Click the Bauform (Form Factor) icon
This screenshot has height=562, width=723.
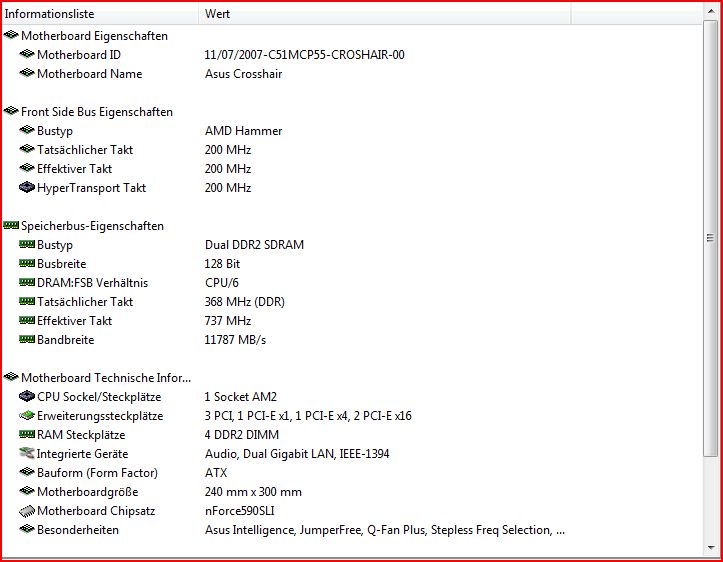tap(27, 472)
